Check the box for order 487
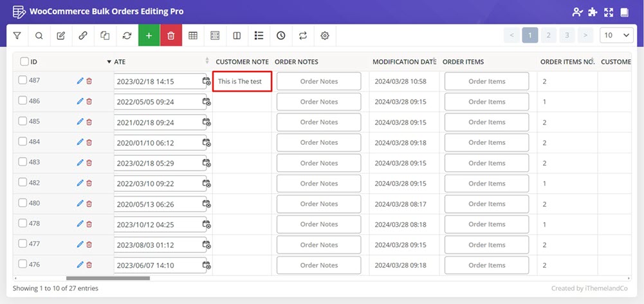 (22, 81)
